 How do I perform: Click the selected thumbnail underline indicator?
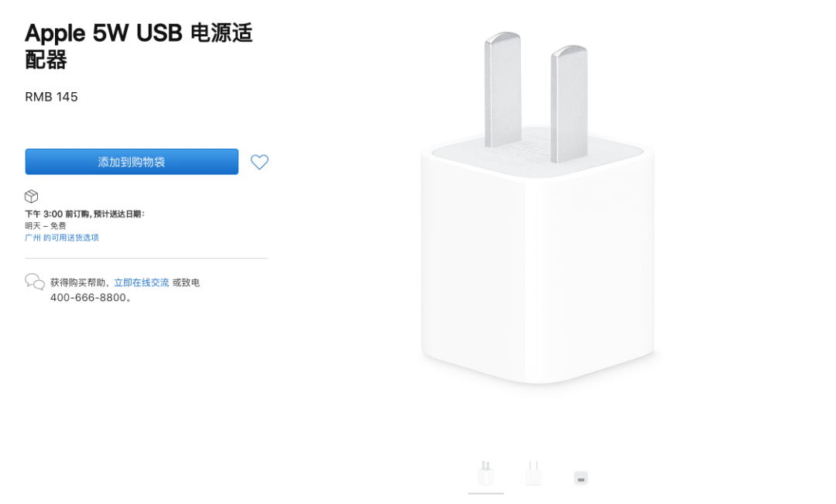point(486,493)
